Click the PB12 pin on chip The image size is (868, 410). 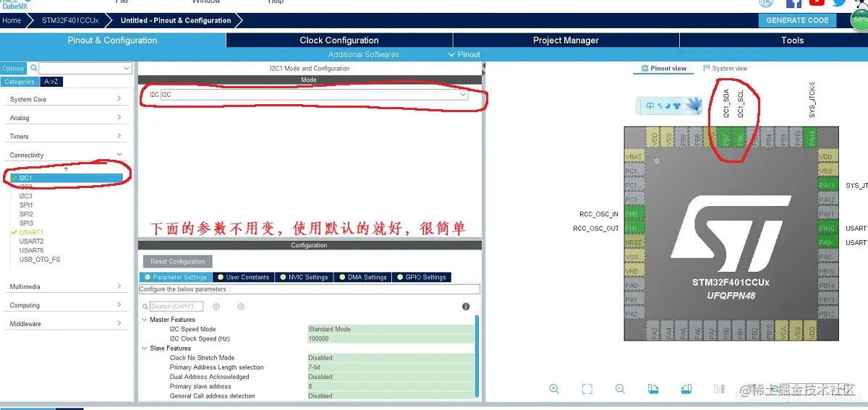click(827, 315)
